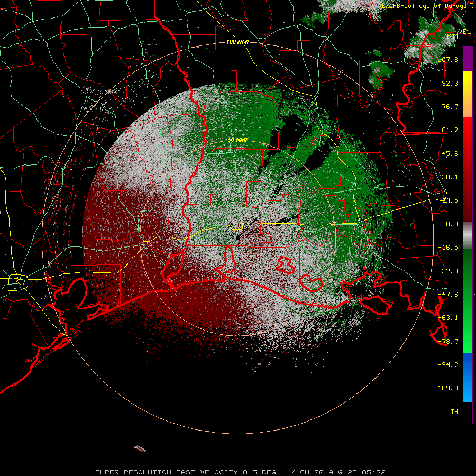Pick the blue segment of the velocity scale
This screenshot has width=476, height=476.
pyautogui.click(x=467, y=377)
